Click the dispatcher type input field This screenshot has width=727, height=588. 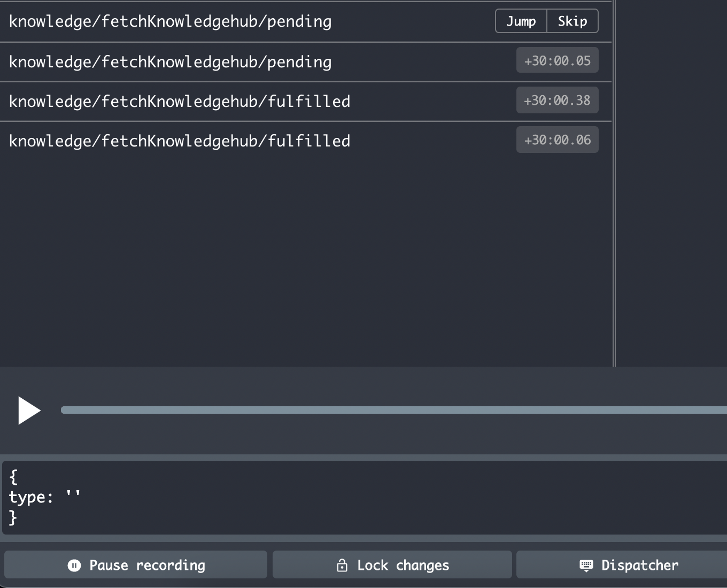coord(214,497)
